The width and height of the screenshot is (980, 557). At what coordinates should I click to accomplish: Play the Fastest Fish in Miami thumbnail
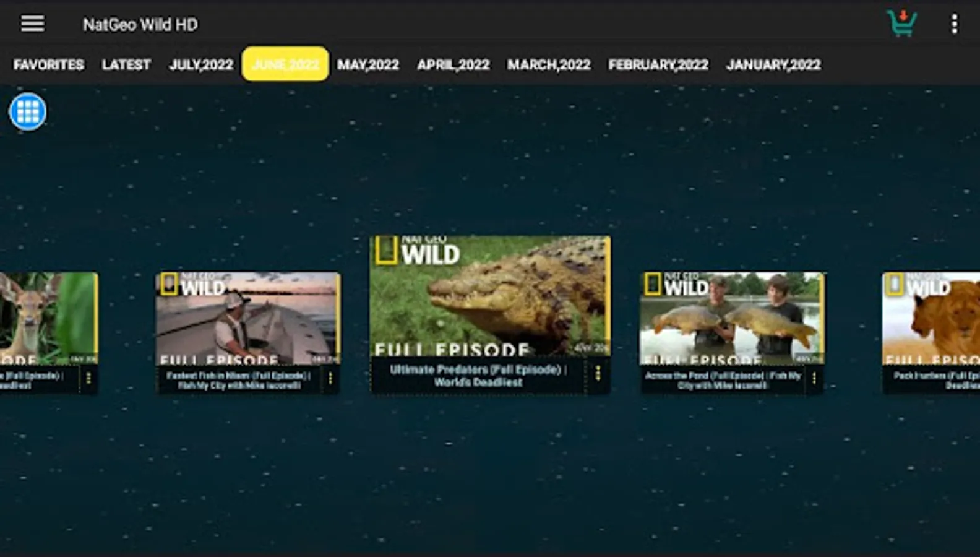tap(247, 318)
